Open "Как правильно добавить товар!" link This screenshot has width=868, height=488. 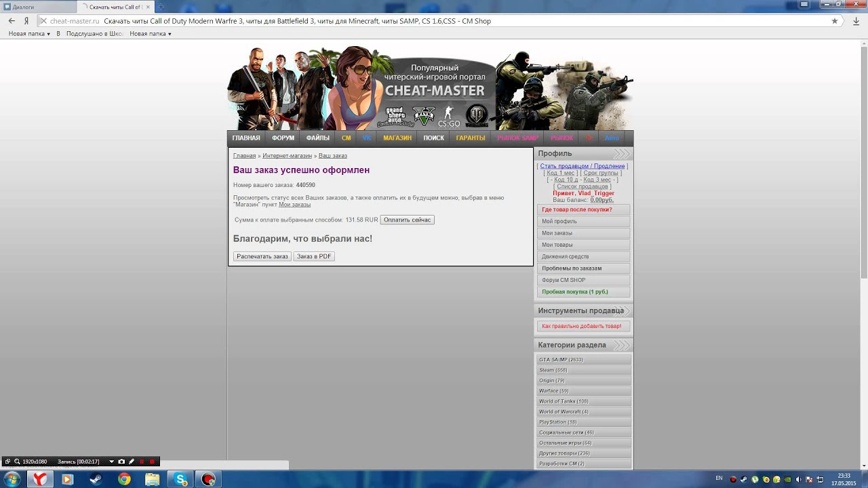[x=583, y=326]
